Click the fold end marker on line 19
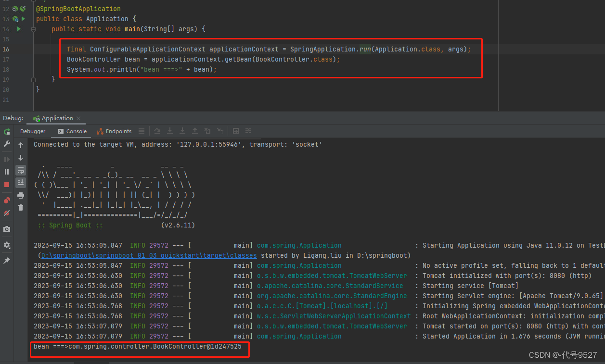This screenshot has width=605, height=364. 33,80
